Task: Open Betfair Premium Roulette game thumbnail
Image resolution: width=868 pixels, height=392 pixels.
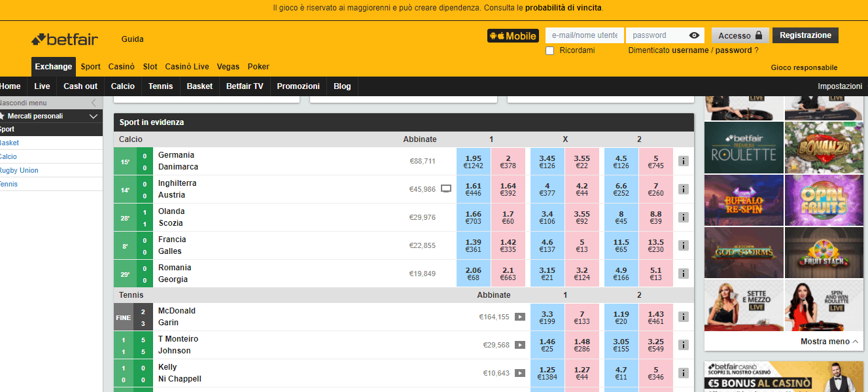Action: tap(744, 147)
